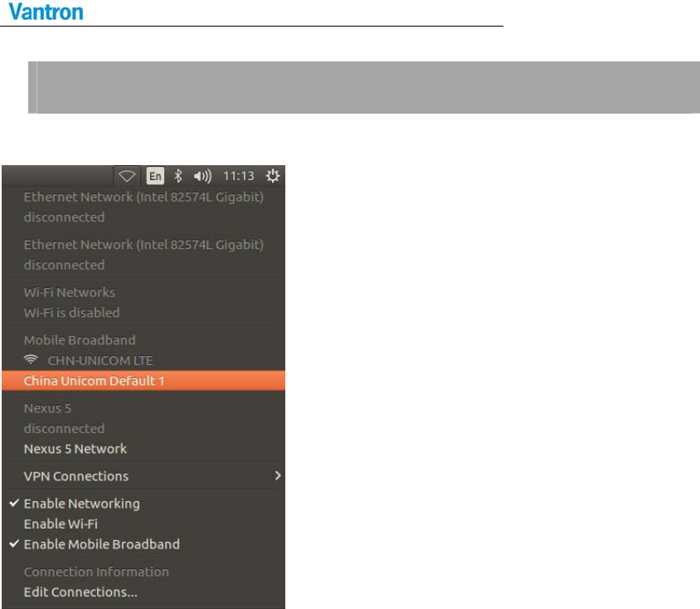Click Wi-Fi Networks header
Viewport: 700px width, 609px height.
pos(69,292)
